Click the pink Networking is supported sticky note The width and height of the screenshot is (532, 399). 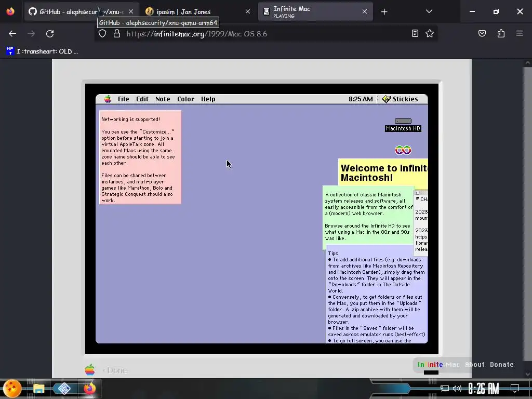140,157
